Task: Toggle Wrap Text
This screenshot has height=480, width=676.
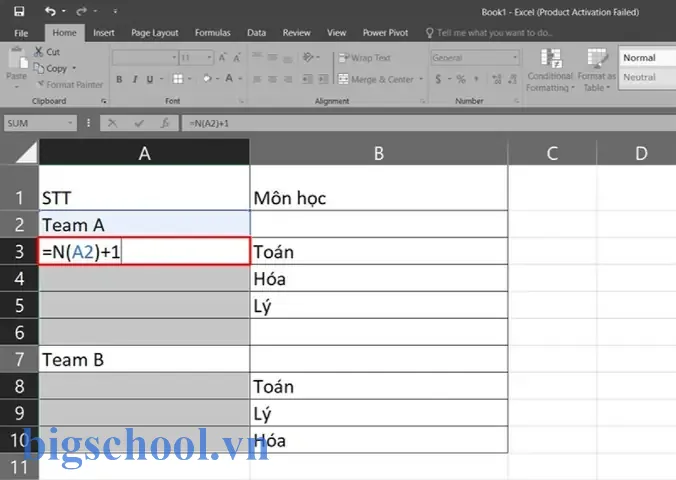Action: (x=365, y=57)
